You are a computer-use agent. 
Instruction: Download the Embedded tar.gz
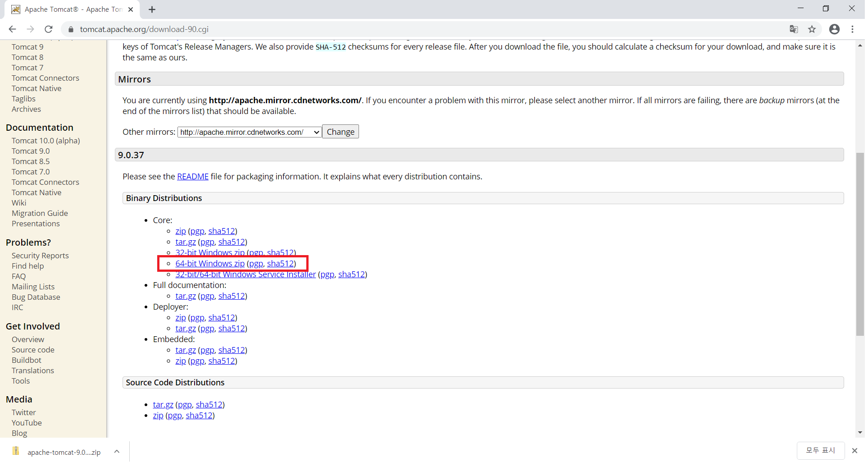186,350
